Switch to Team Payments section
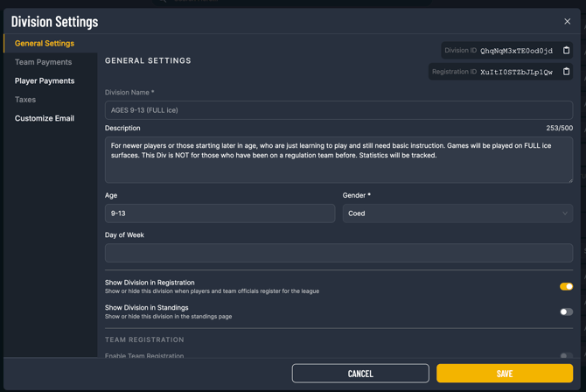 (x=44, y=62)
